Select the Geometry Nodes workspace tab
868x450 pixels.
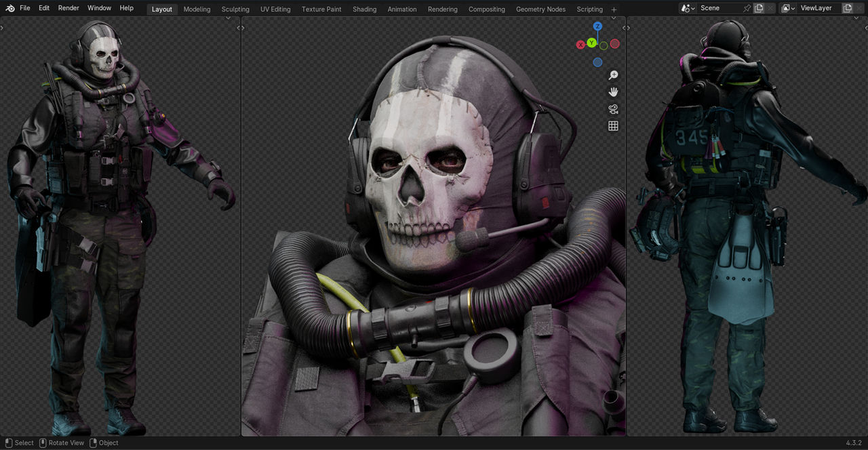[540, 9]
